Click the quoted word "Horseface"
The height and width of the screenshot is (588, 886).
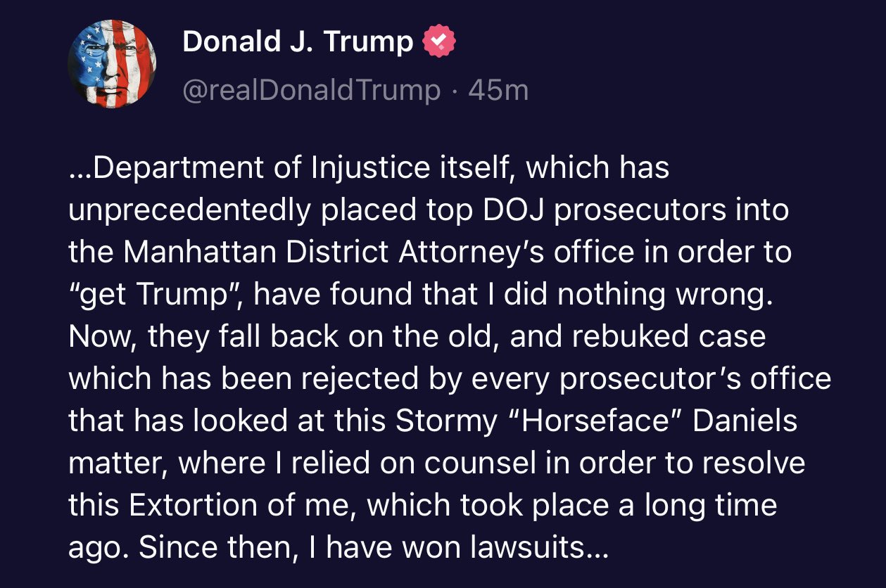593,421
